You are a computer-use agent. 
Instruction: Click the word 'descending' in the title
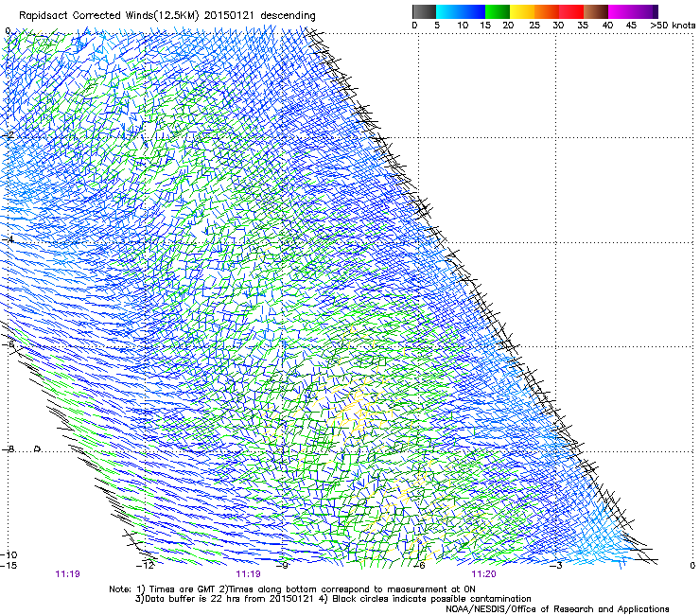288,16
